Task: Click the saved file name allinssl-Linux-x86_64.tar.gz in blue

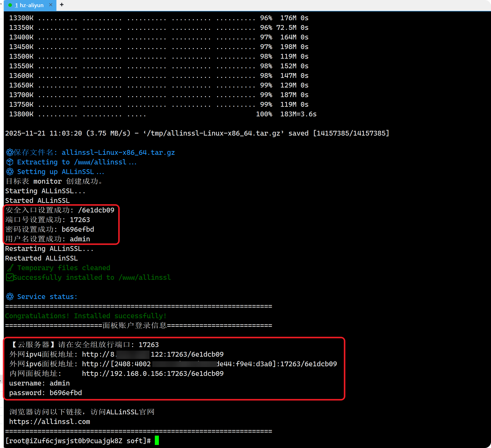Action: coord(118,153)
